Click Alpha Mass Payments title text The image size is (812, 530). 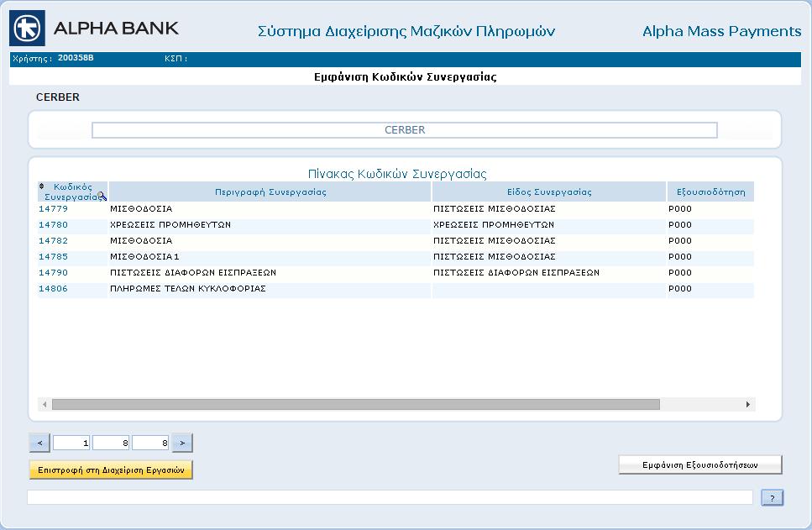(722, 31)
